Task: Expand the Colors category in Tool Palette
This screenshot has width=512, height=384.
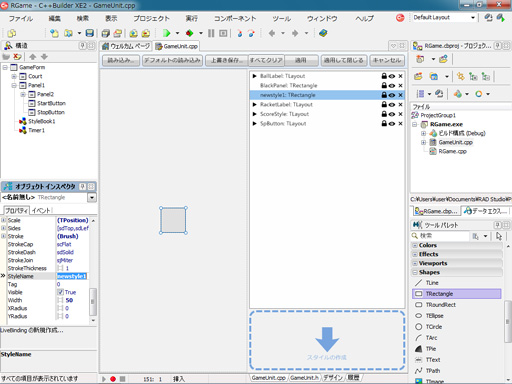Action: point(415,245)
